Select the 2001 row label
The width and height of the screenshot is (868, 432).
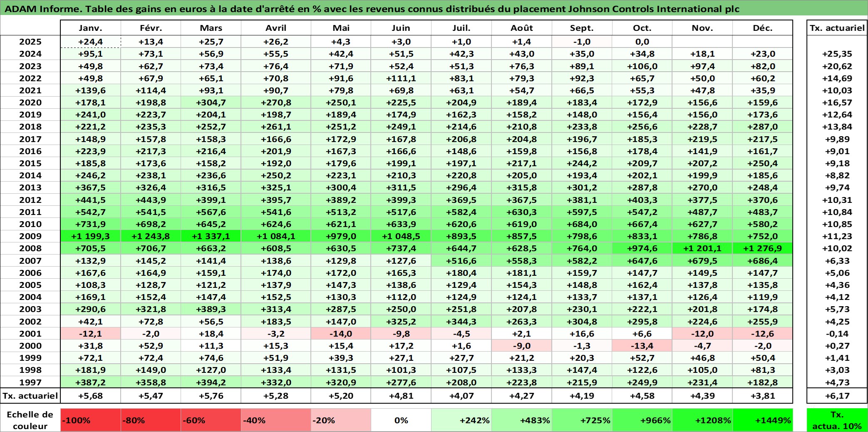pos(30,334)
